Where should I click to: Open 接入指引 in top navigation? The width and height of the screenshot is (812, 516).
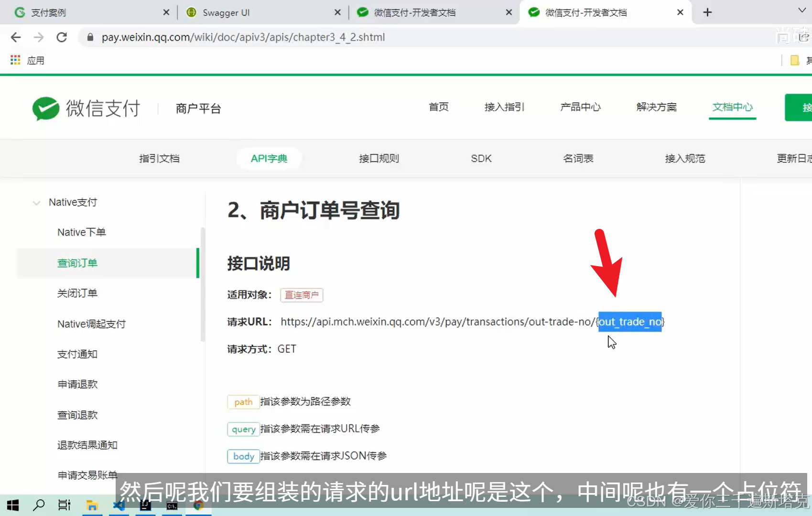504,107
